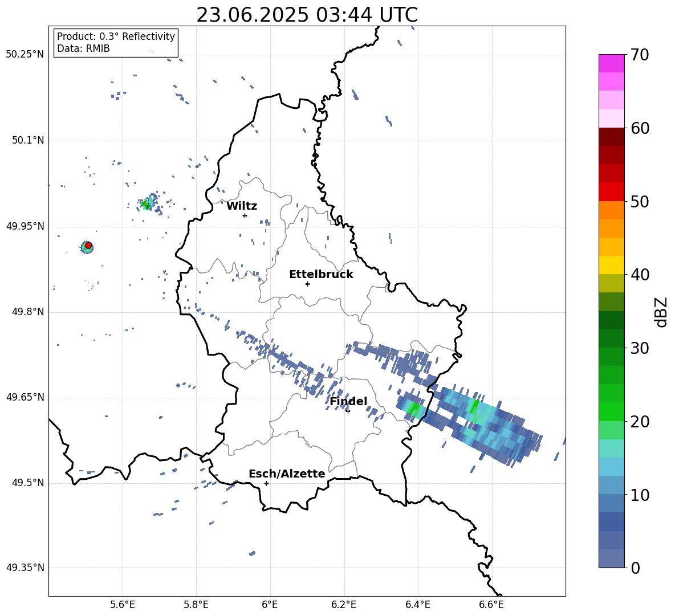The height and width of the screenshot is (616, 675).
Task: Click the 5.6°E longitude label
Action: (123, 605)
